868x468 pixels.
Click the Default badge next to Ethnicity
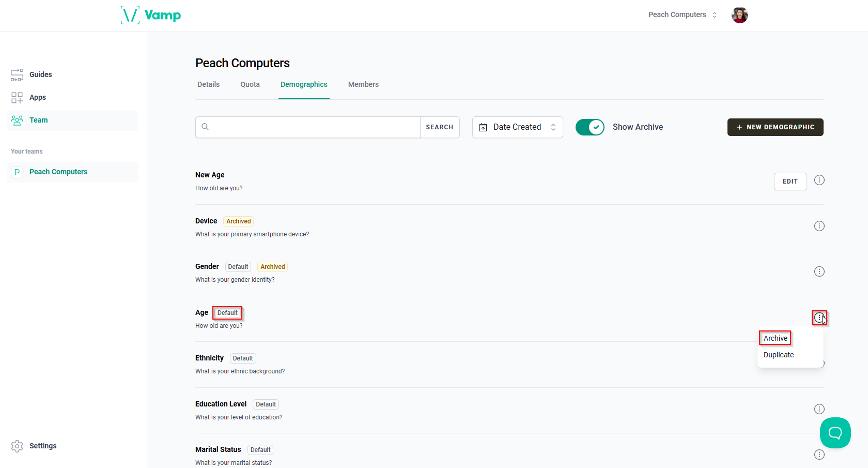[243, 358]
